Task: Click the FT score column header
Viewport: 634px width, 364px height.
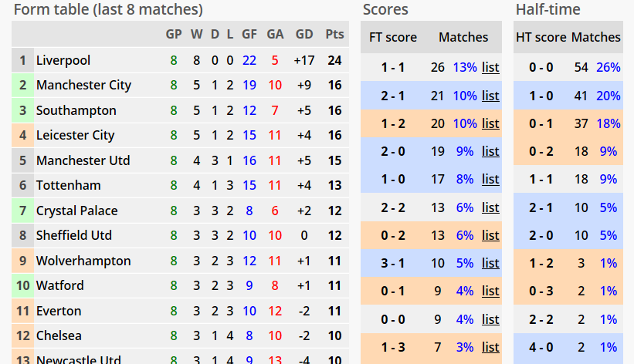Action: (392, 38)
